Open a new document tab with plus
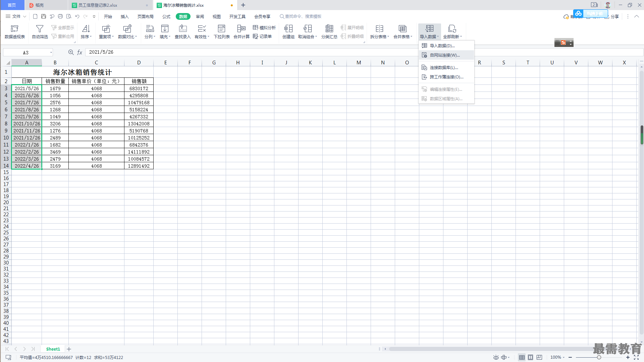644x362 pixels. click(243, 5)
